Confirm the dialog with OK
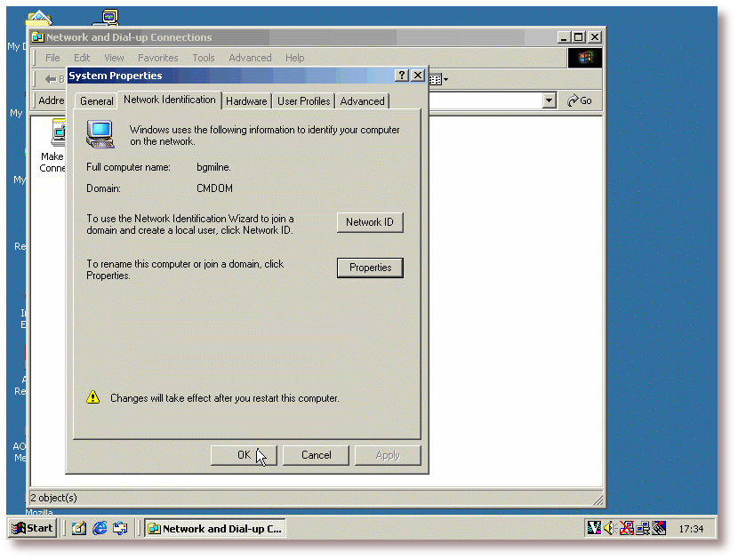Screen dimensions: 738x560 coord(244,455)
